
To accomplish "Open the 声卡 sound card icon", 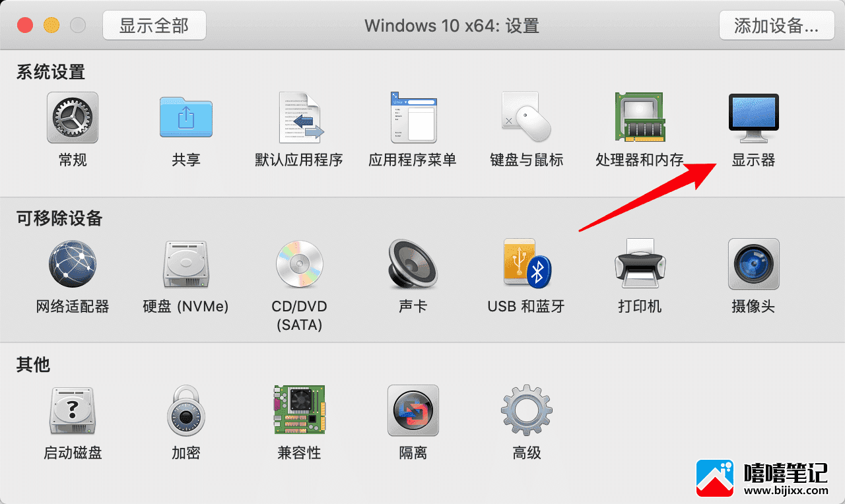I will click(x=413, y=264).
